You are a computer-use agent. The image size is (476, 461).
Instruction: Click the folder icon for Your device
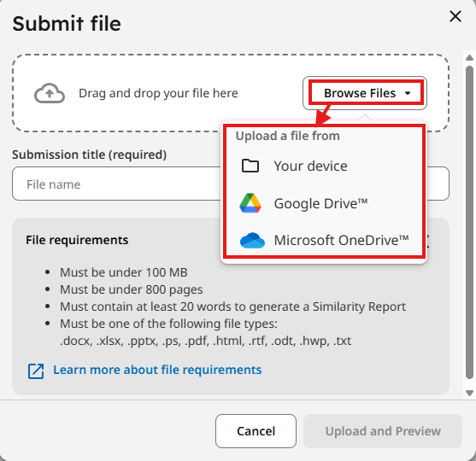250,166
